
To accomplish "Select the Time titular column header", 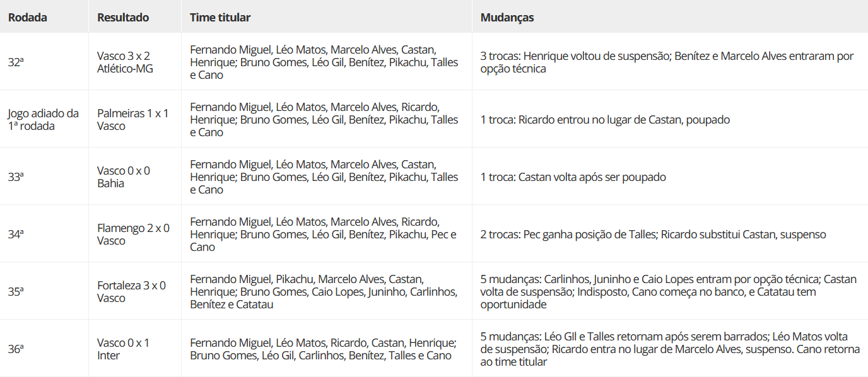I will coord(220,18).
